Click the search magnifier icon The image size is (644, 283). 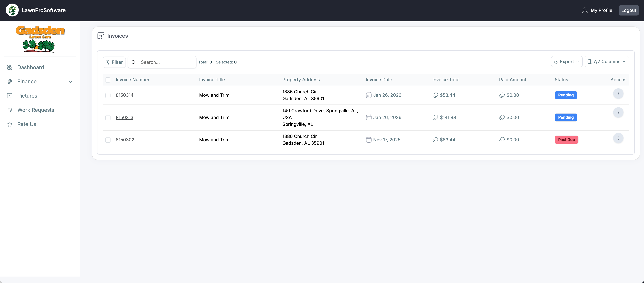(x=134, y=62)
